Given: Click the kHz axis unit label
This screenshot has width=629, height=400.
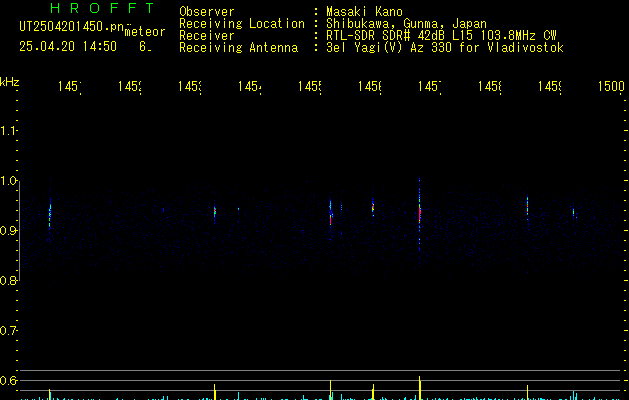Looking at the screenshot, I should coord(10,82).
